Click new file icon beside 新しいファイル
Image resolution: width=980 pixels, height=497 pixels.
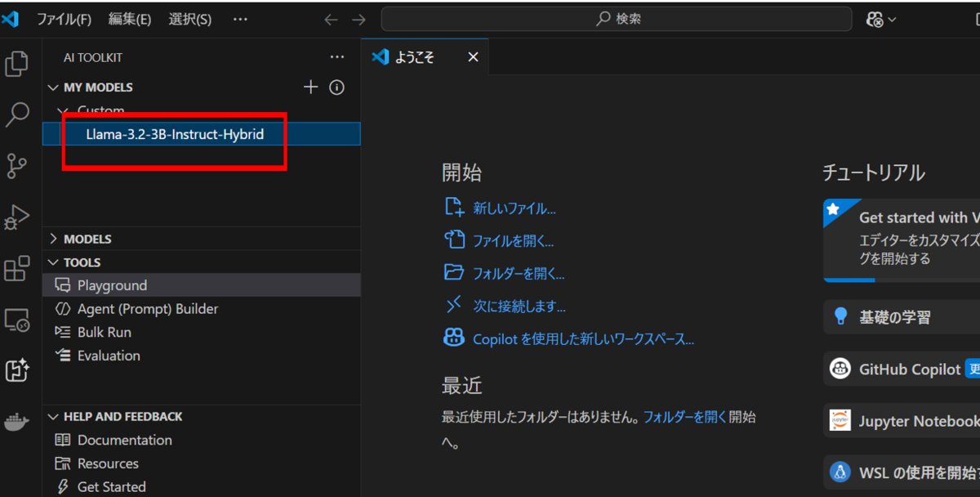[x=454, y=208]
